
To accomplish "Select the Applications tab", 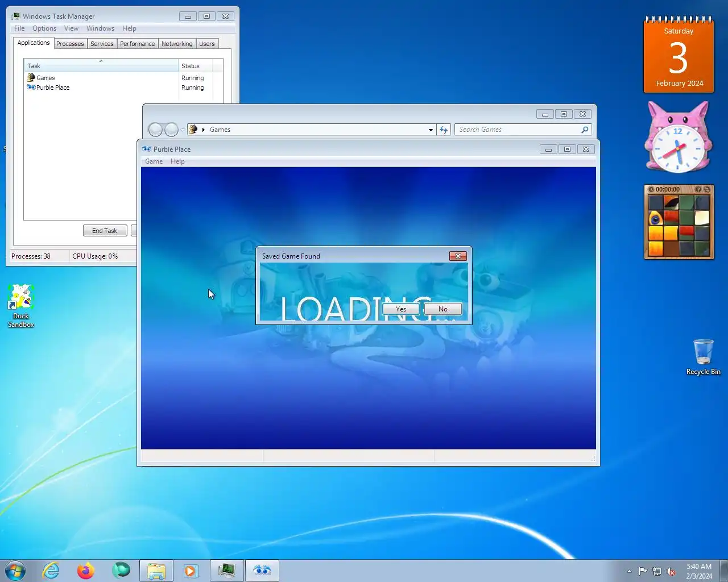I will point(34,43).
